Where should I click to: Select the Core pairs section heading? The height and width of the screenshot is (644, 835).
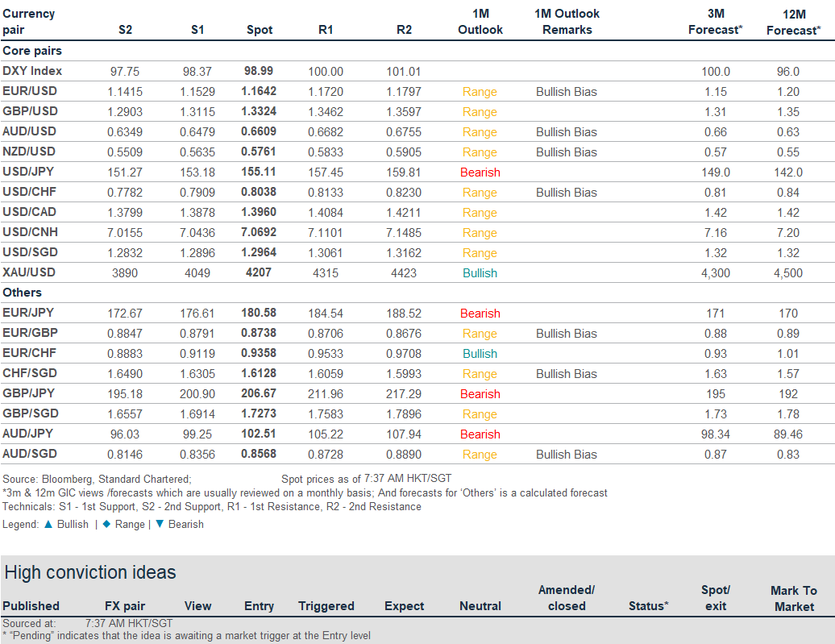(32, 51)
